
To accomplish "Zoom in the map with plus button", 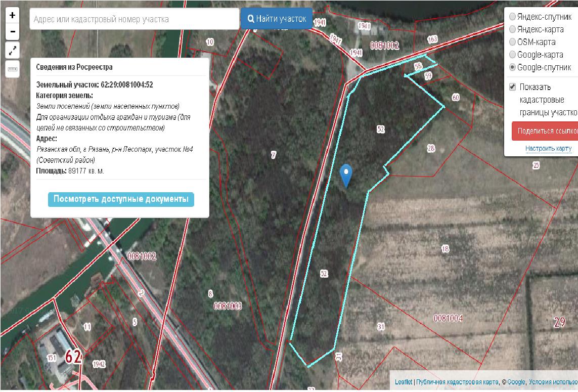I will (x=13, y=16).
